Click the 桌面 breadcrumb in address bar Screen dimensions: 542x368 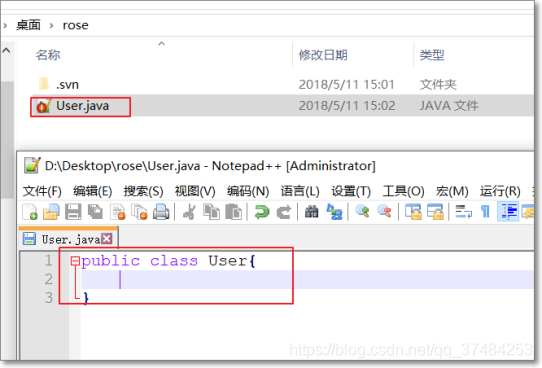click(28, 25)
